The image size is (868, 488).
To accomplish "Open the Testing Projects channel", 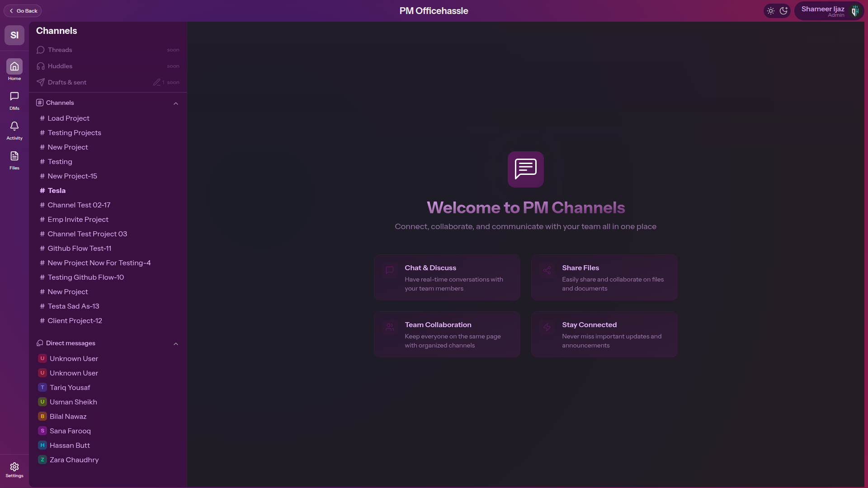I will [x=108, y=133].
